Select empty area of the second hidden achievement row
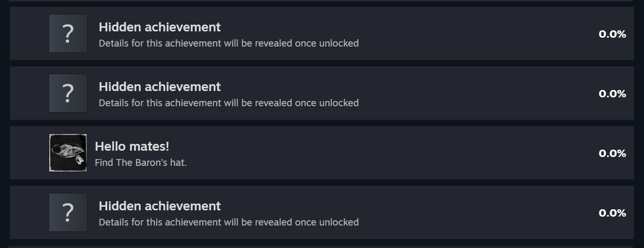This screenshot has height=248, width=644. pos(471,93)
